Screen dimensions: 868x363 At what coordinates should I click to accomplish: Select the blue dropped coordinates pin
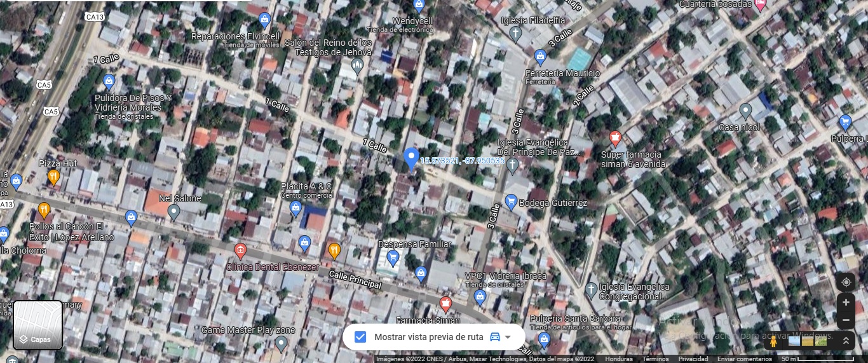(x=411, y=158)
